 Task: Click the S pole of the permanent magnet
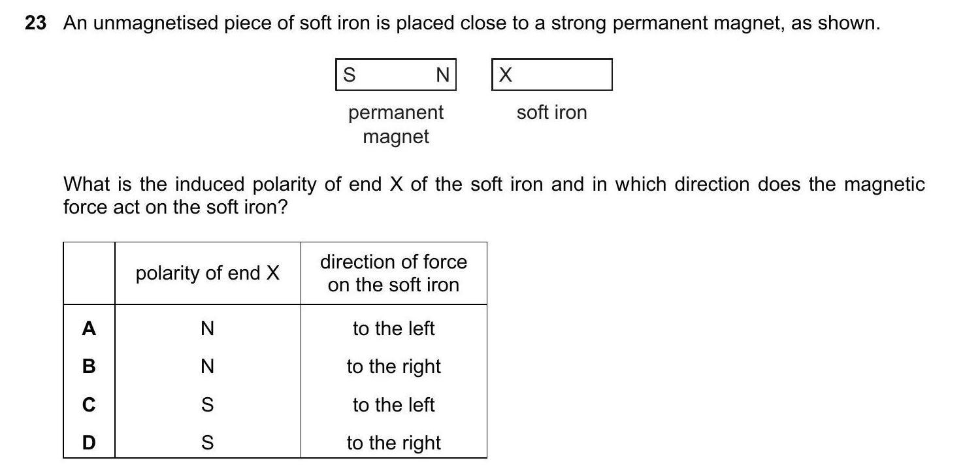pos(350,75)
